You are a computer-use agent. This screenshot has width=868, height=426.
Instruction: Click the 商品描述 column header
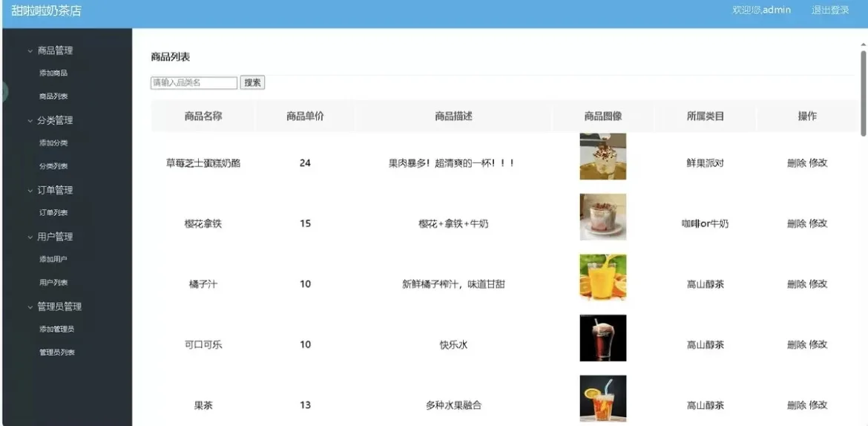tap(453, 116)
